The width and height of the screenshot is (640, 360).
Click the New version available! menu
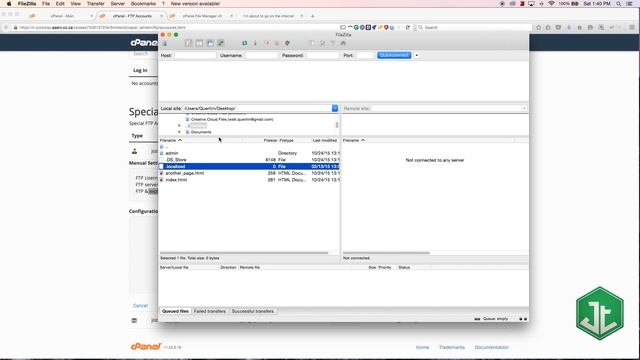click(195, 4)
